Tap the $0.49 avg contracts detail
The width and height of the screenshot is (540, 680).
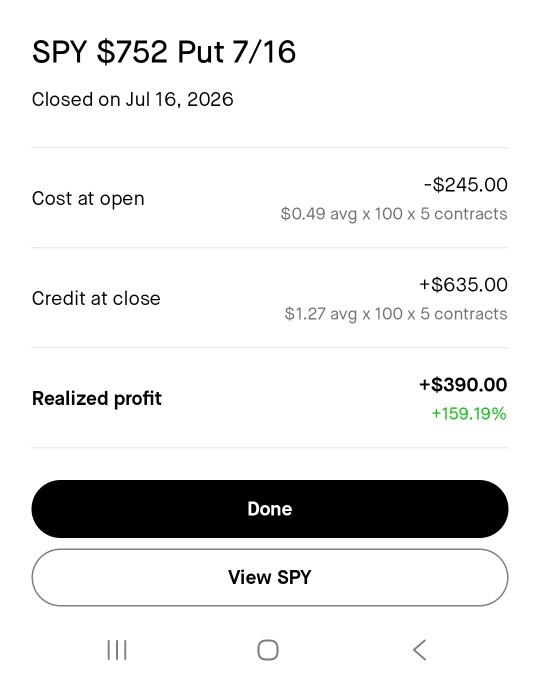tap(394, 214)
